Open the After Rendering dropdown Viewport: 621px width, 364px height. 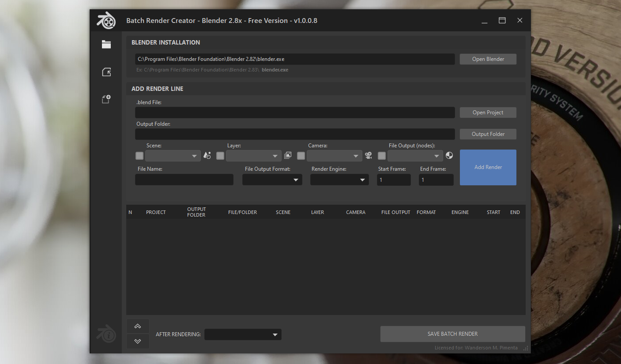(x=242, y=334)
